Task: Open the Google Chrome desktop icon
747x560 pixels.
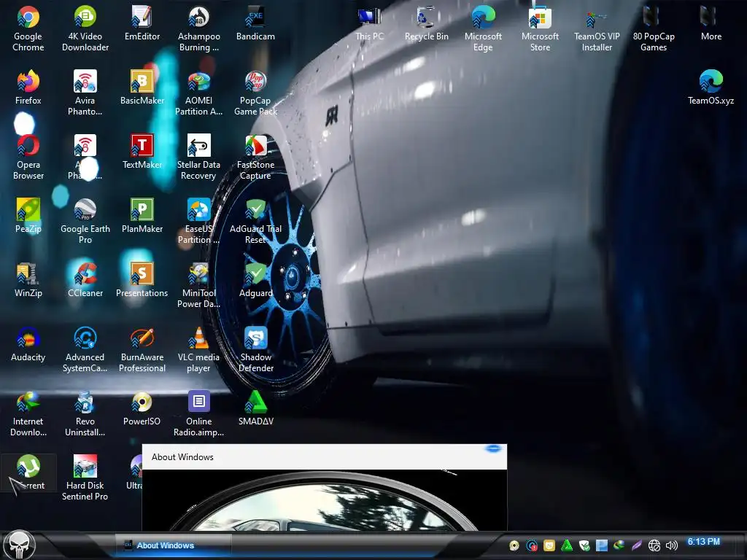Action: point(28,28)
